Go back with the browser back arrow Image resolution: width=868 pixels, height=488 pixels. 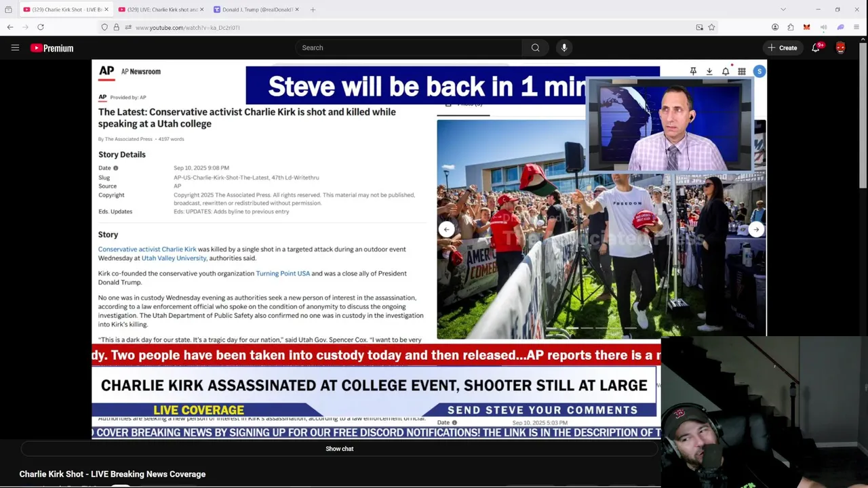(x=10, y=27)
